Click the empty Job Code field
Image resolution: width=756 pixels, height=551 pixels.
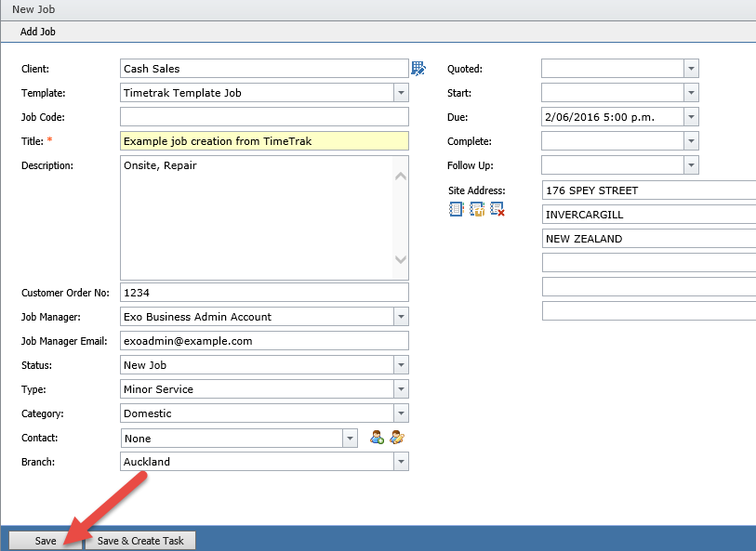point(264,116)
